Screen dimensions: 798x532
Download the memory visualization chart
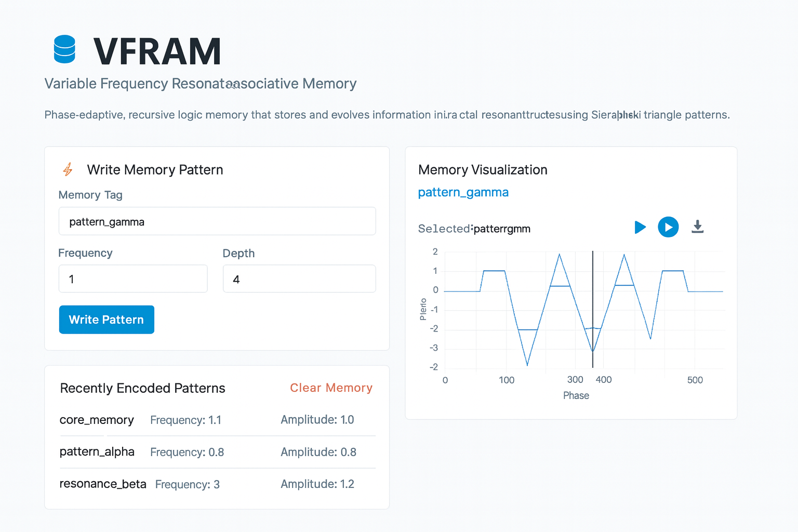click(x=697, y=227)
